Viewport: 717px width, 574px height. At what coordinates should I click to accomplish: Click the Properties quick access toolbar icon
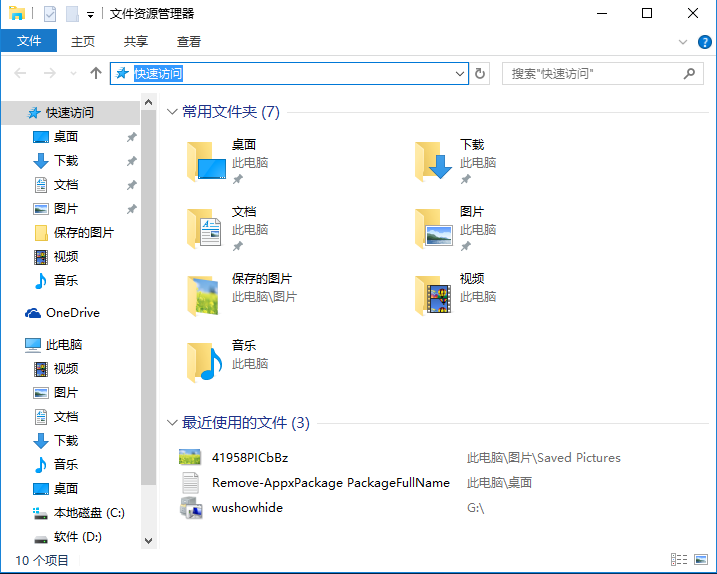[x=50, y=14]
